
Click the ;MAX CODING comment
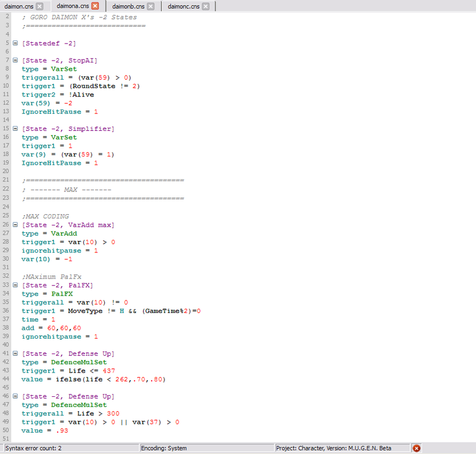[x=45, y=216]
